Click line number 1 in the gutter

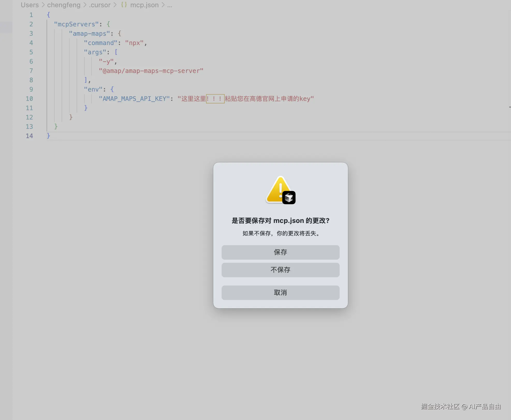(31, 15)
